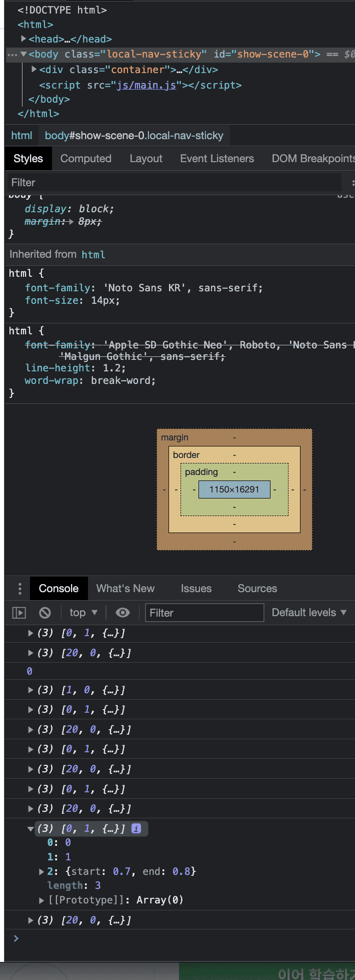Image resolution: width=355 pixels, height=980 pixels.
Task: Expand the div container node
Action: [34, 69]
